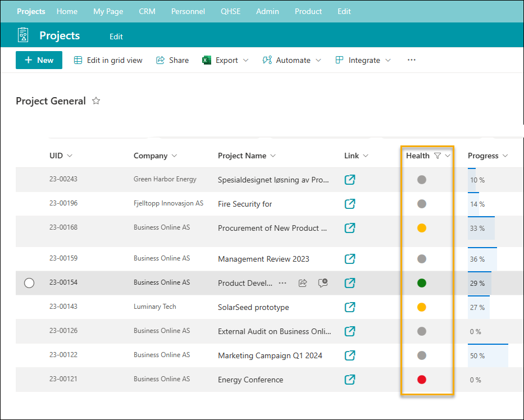Click Edit link beside Projects title
This screenshot has height=420, width=524.
[x=116, y=36]
